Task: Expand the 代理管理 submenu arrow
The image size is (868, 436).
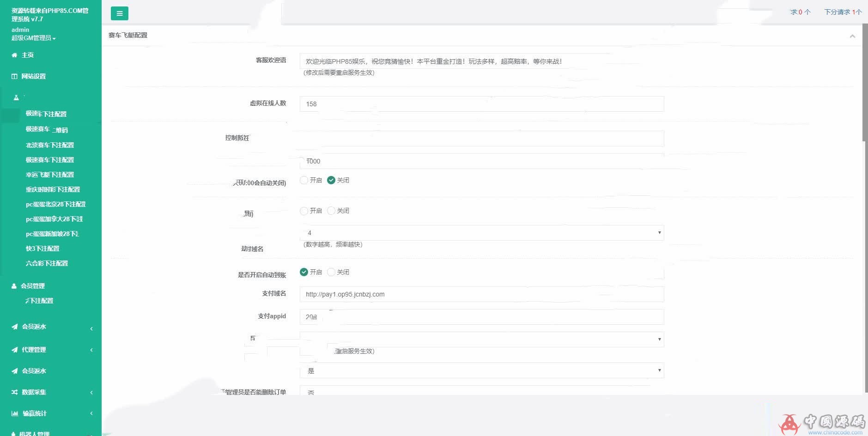Action: 91,350
